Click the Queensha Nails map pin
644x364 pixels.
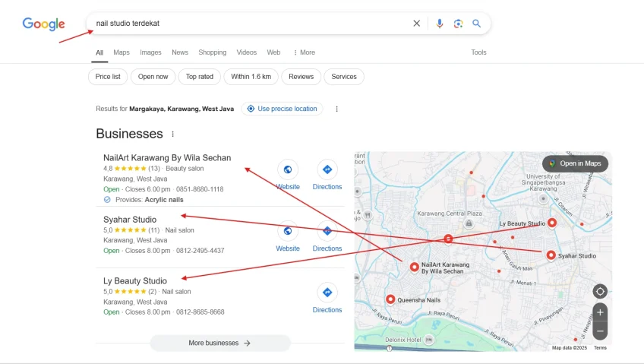390,299
